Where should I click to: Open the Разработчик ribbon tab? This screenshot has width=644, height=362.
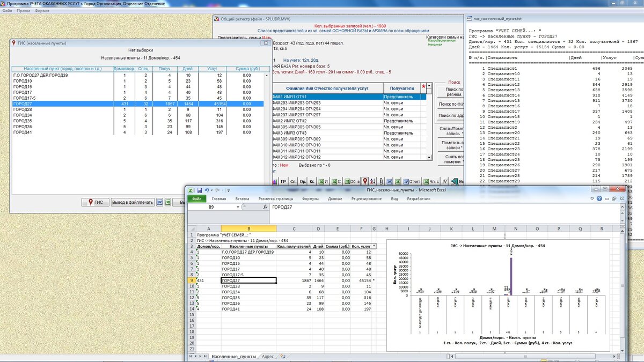pos(419,199)
